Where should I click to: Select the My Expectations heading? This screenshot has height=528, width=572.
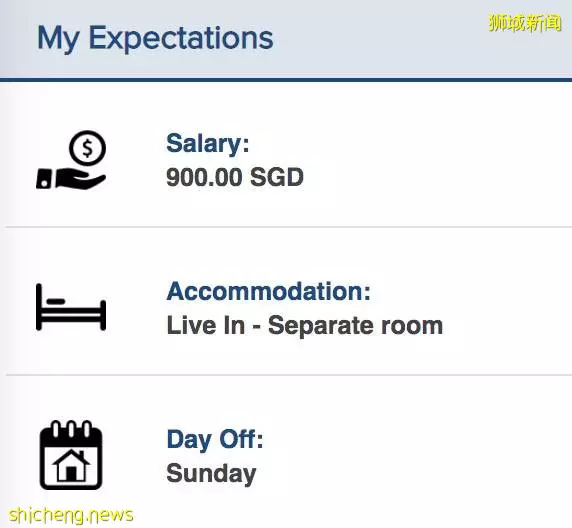pyautogui.click(x=155, y=38)
